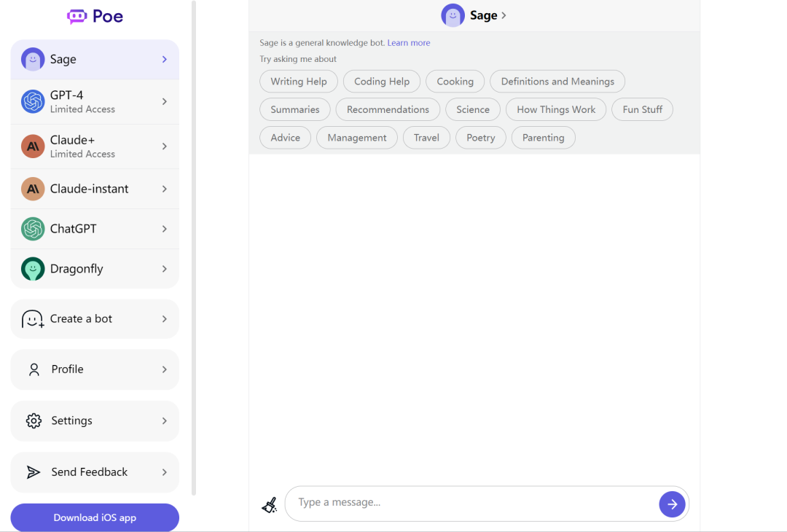
Task: Click the broom clear-context icon
Action: (270, 504)
